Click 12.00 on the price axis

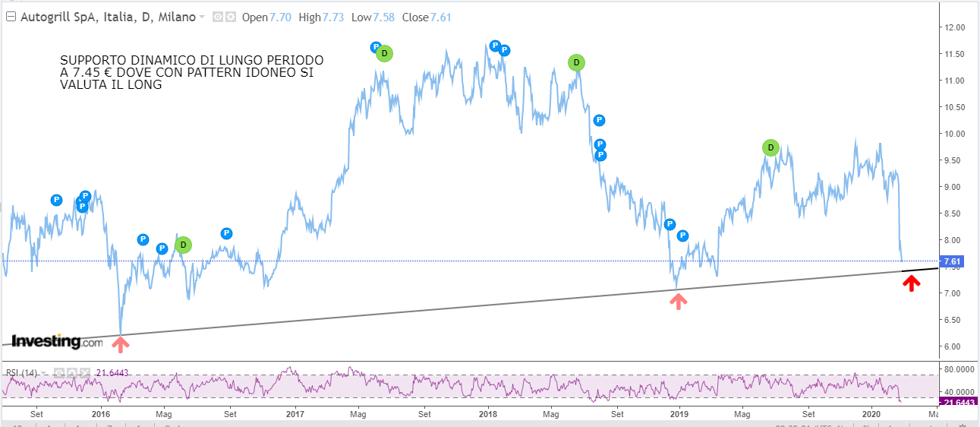(954, 27)
